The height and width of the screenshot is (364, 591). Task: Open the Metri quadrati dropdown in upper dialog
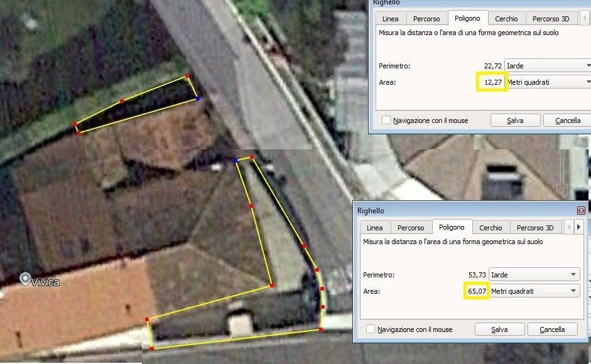click(x=548, y=82)
